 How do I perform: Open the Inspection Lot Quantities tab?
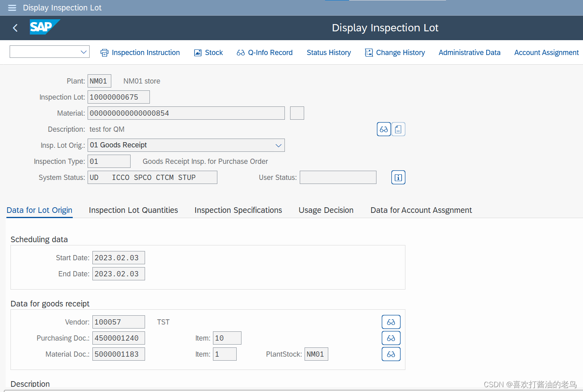(x=133, y=210)
